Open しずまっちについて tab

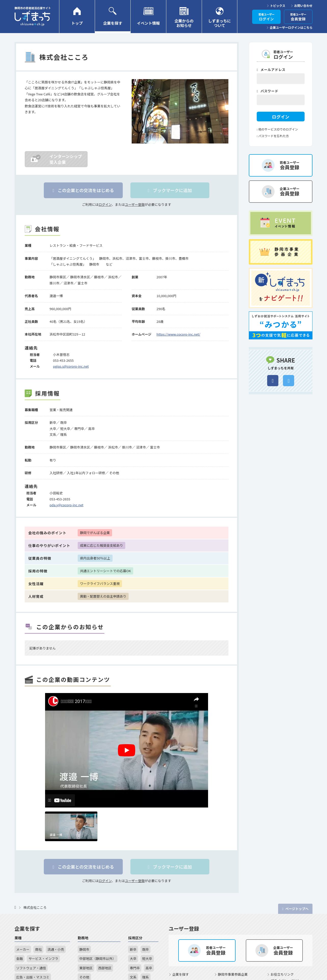click(x=219, y=16)
